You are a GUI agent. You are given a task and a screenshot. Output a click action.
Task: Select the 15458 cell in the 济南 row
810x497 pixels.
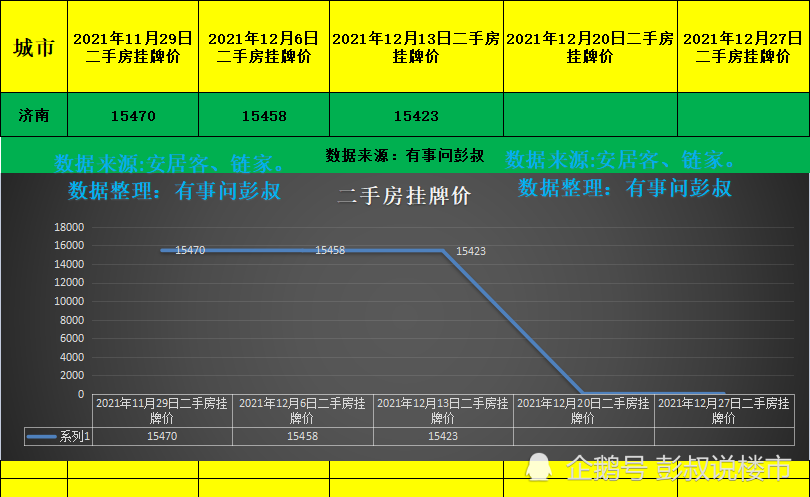point(263,116)
